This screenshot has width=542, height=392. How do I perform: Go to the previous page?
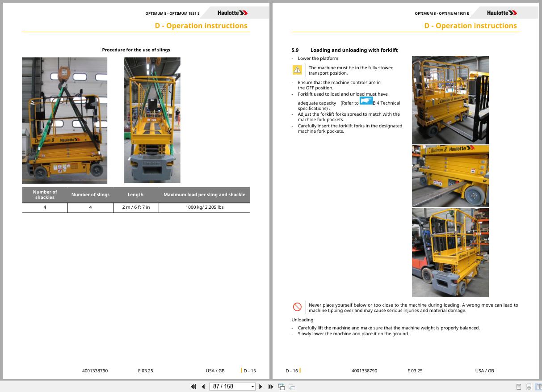[203, 387]
